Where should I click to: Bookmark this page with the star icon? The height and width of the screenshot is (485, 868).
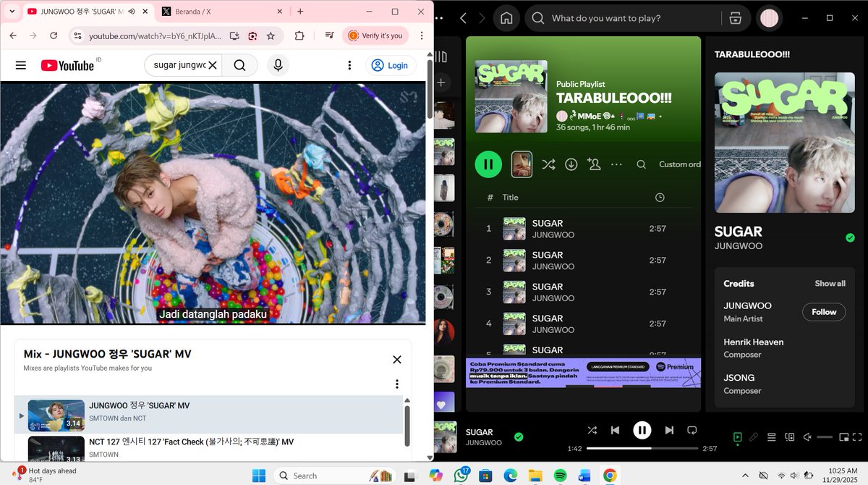(x=271, y=35)
